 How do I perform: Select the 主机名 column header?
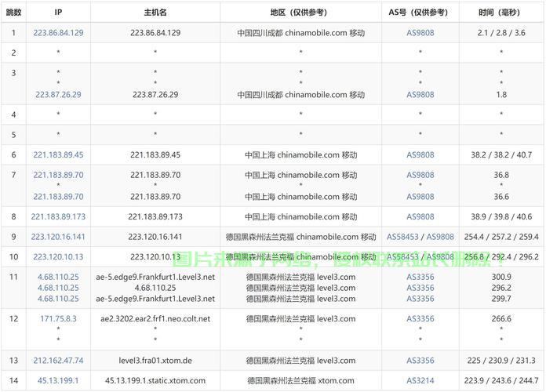155,13
